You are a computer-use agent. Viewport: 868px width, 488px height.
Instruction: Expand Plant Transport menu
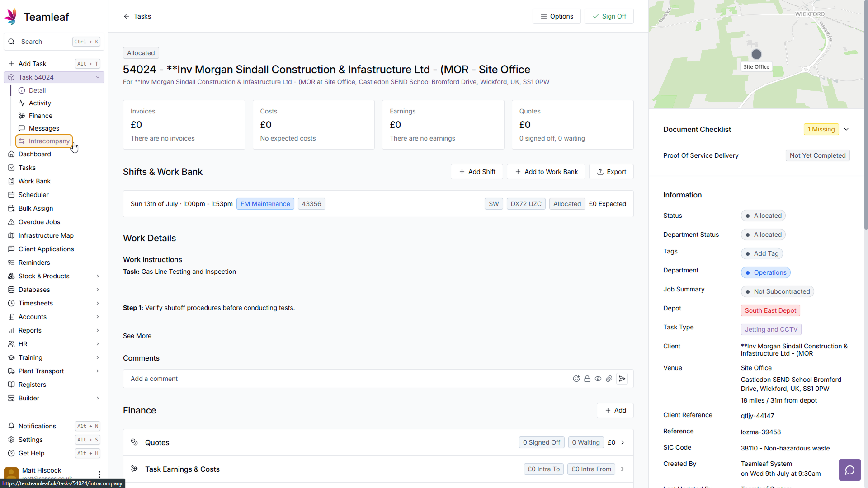pyautogui.click(x=54, y=371)
